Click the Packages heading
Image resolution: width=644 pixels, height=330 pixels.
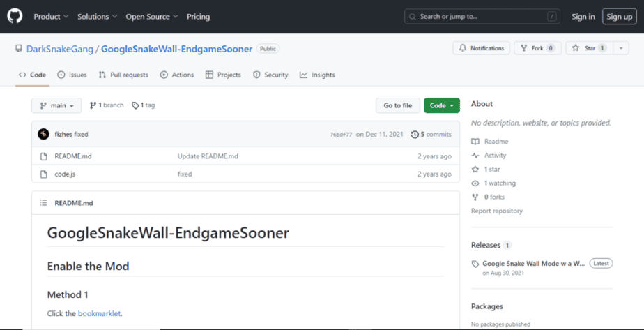point(487,306)
